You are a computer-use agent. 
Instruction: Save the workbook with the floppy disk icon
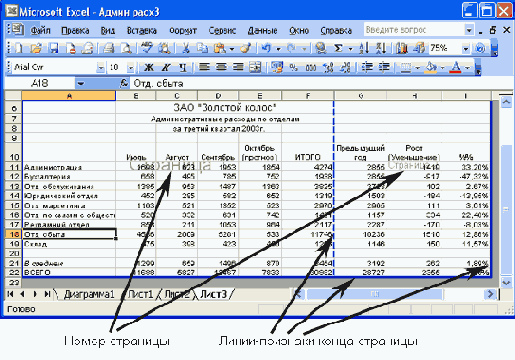point(53,49)
